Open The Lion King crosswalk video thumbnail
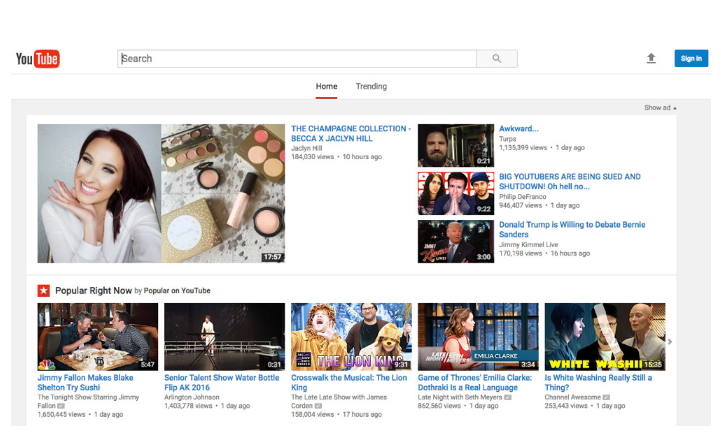The image size is (721, 446). (351, 337)
